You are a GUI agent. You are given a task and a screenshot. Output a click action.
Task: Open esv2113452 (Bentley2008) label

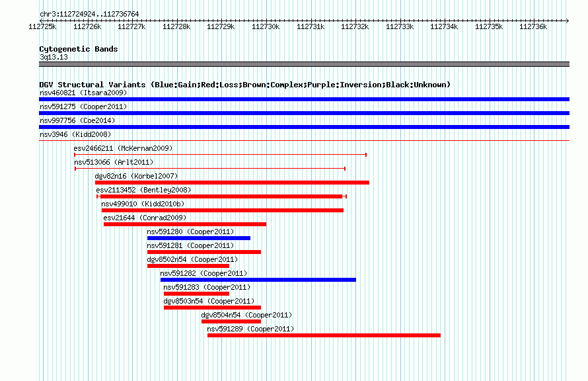tap(143, 190)
